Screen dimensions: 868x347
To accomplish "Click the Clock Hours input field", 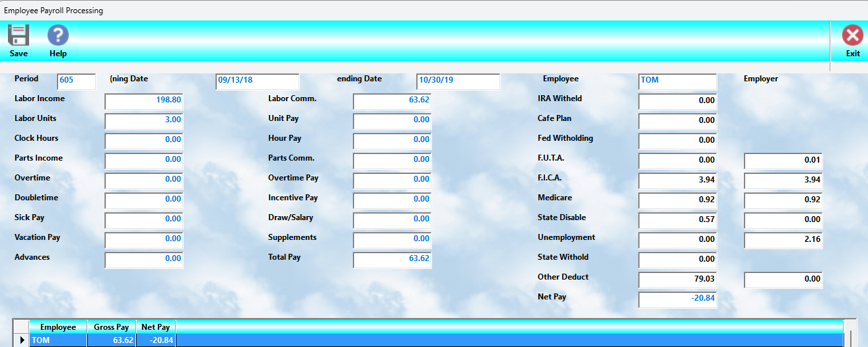I will (144, 141).
